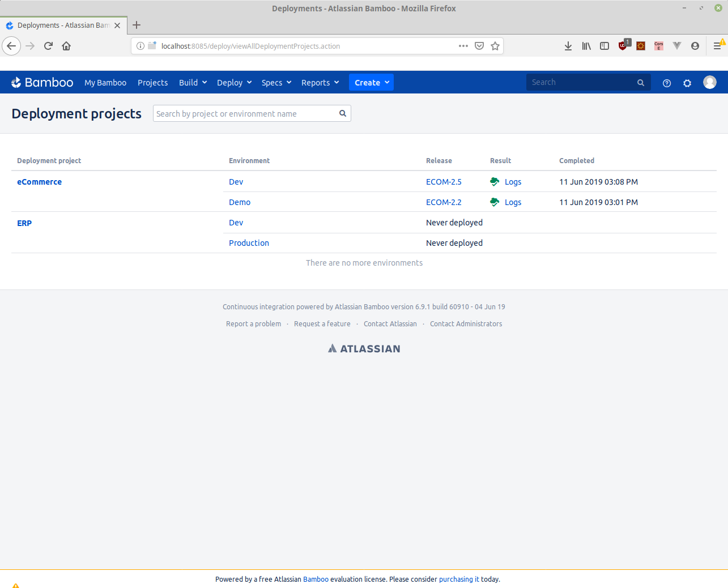The width and height of the screenshot is (728, 588).
Task: Bookmark this page with the star icon
Action: point(495,46)
